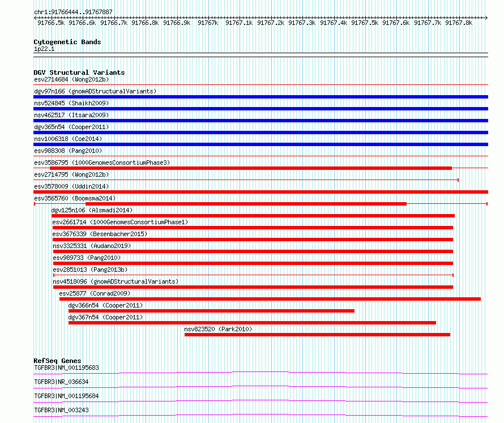Click the 91766.9k ruler tick label

[x=177, y=23]
